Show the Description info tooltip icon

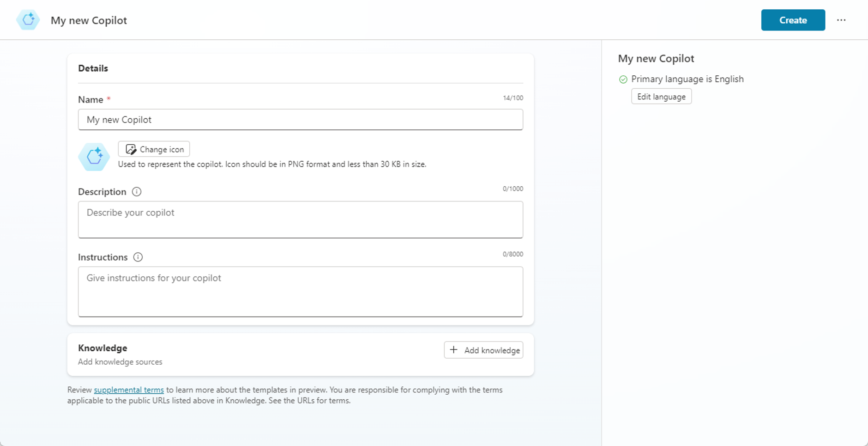(x=137, y=192)
